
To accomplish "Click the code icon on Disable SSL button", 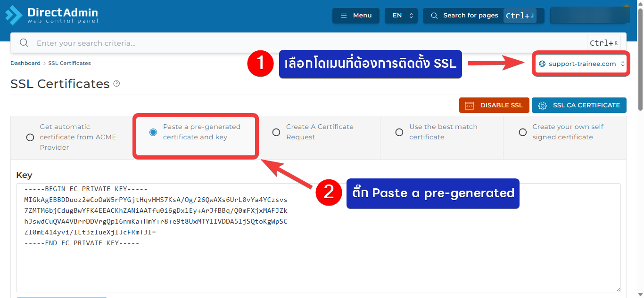I will coord(469,105).
